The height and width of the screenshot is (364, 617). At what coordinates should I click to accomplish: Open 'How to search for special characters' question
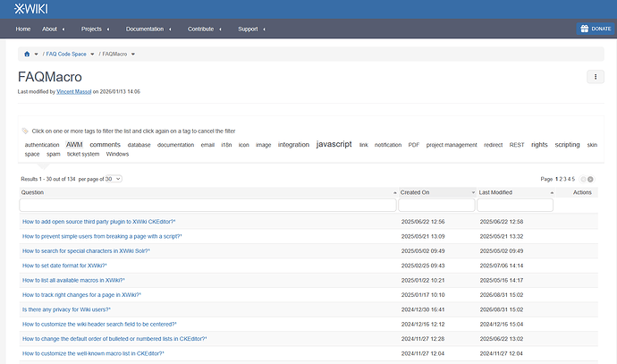[86, 251]
